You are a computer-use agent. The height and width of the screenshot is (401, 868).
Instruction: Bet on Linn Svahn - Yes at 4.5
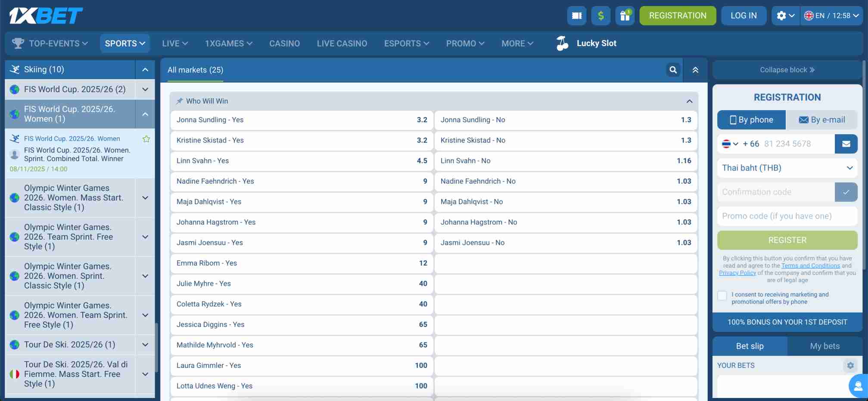[302, 161]
